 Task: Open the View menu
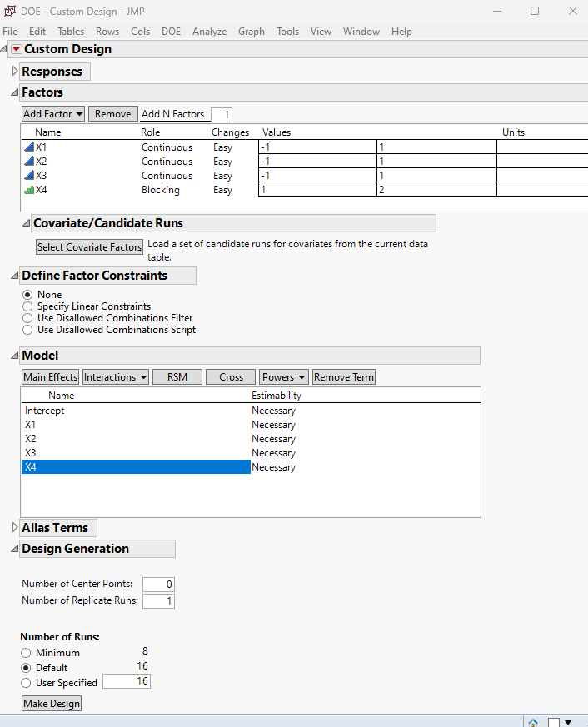[321, 32]
